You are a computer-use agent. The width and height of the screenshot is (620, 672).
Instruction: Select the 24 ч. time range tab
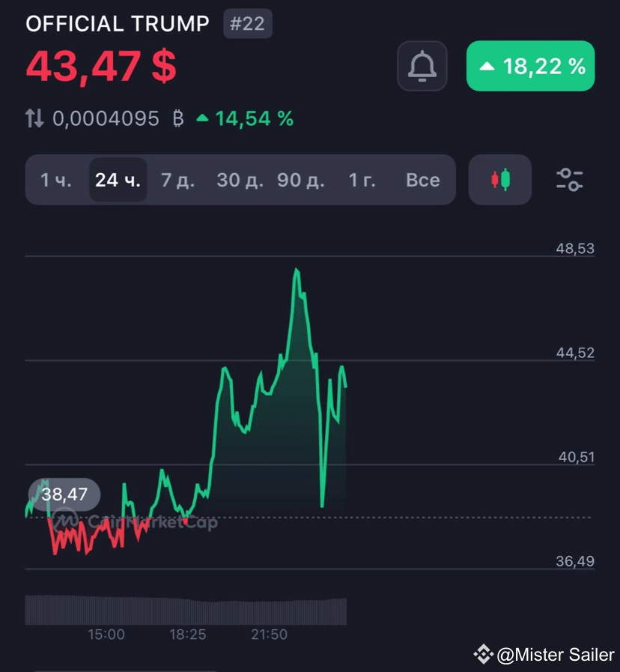(x=118, y=180)
